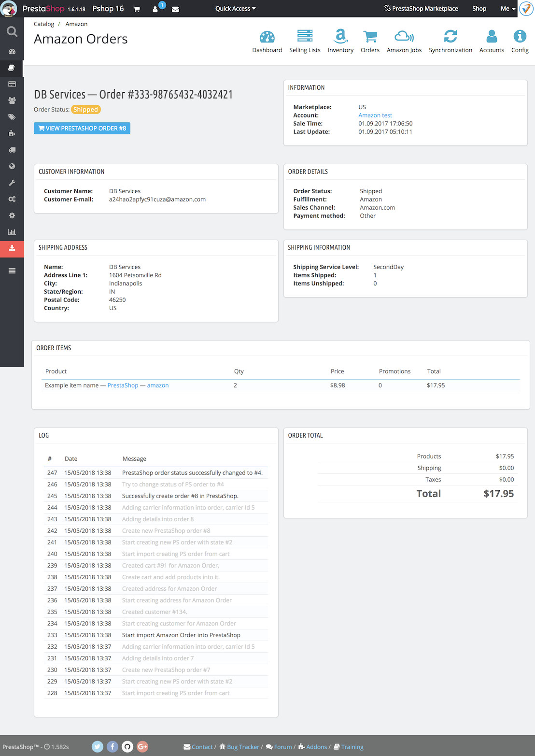Viewport: 535px width, 756px height.
Task: Open the GitHub icon in footer
Action: click(127, 747)
